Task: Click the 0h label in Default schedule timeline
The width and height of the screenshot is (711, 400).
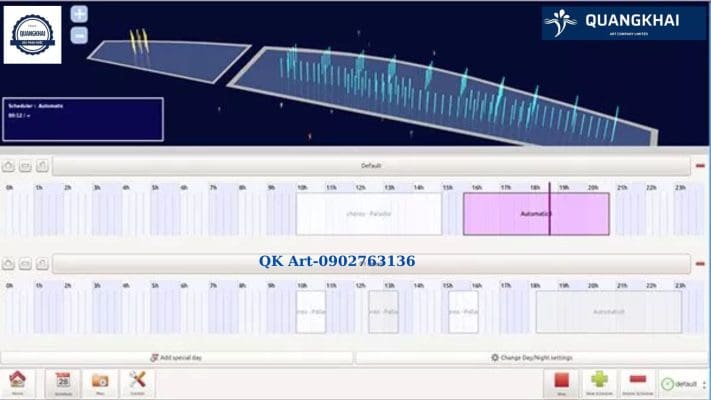Action: pos(10,187)
